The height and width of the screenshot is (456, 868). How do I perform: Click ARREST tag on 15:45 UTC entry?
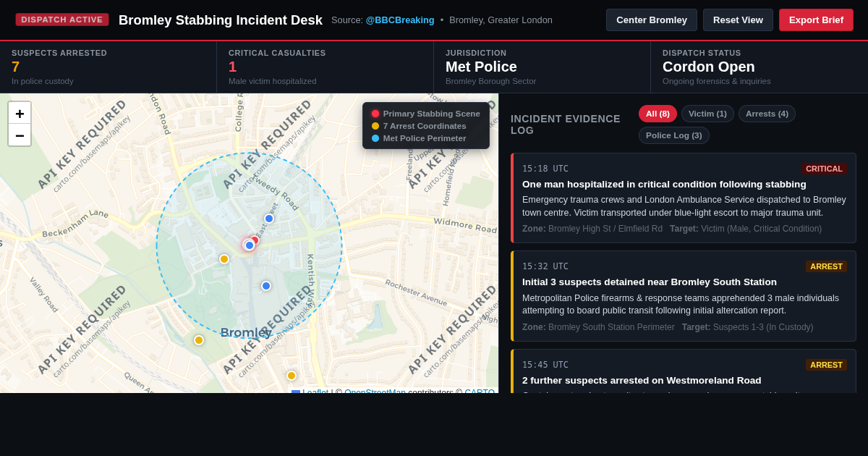[826, 365]
